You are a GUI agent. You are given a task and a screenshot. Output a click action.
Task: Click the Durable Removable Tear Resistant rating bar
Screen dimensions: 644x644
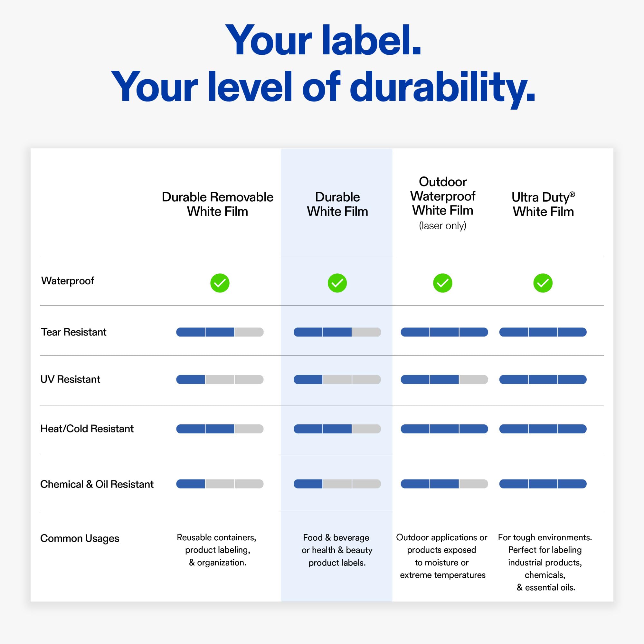click(220, 332)
